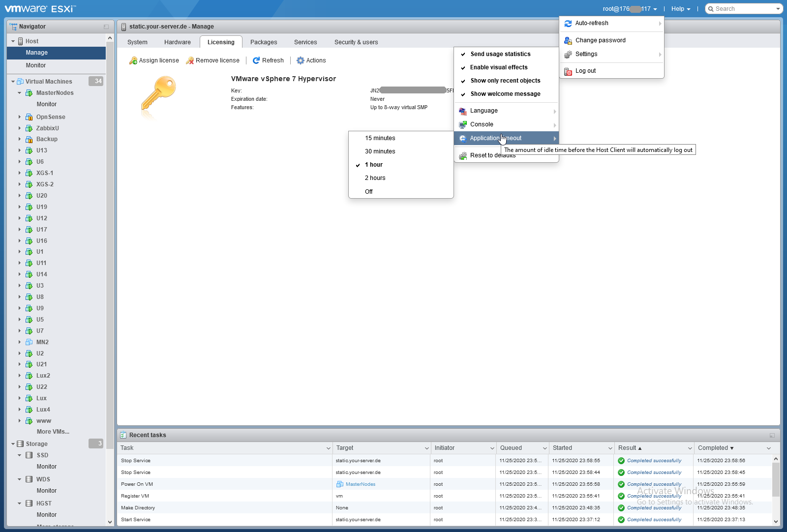Minimize the Recent tasks panel
787x532 pixels.
pyautogui.click(x=772, y=435)
